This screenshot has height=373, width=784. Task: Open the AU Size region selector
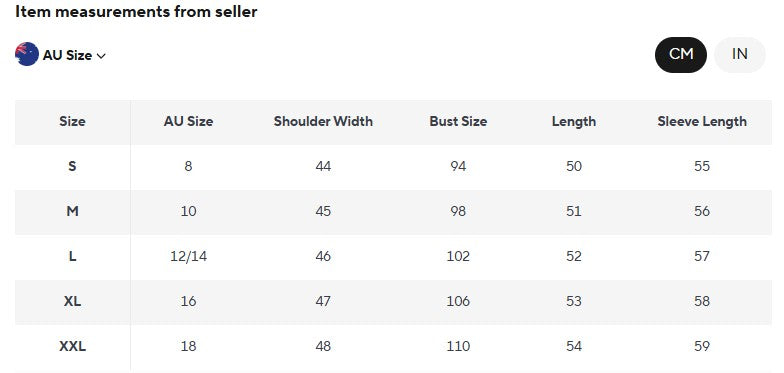pos(60,54)
